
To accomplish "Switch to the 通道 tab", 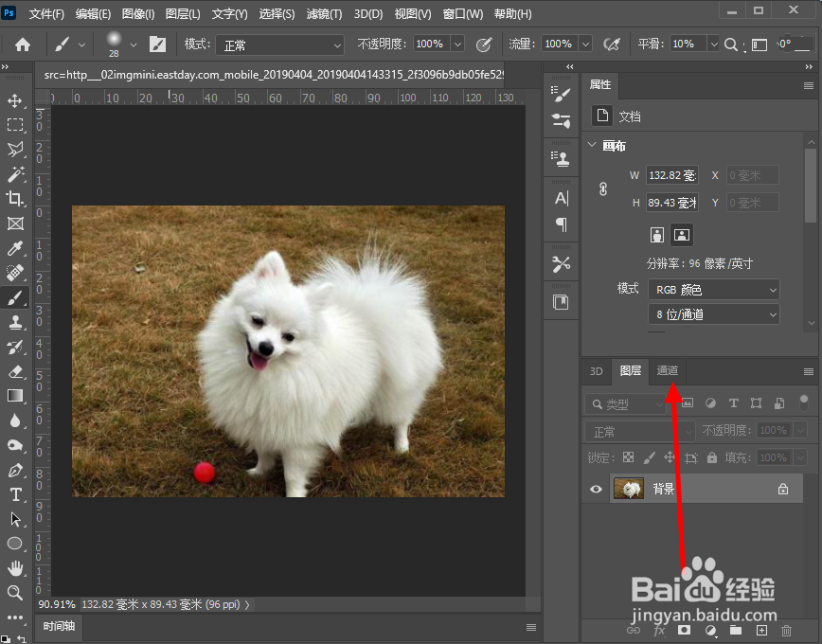I will 667,370.
